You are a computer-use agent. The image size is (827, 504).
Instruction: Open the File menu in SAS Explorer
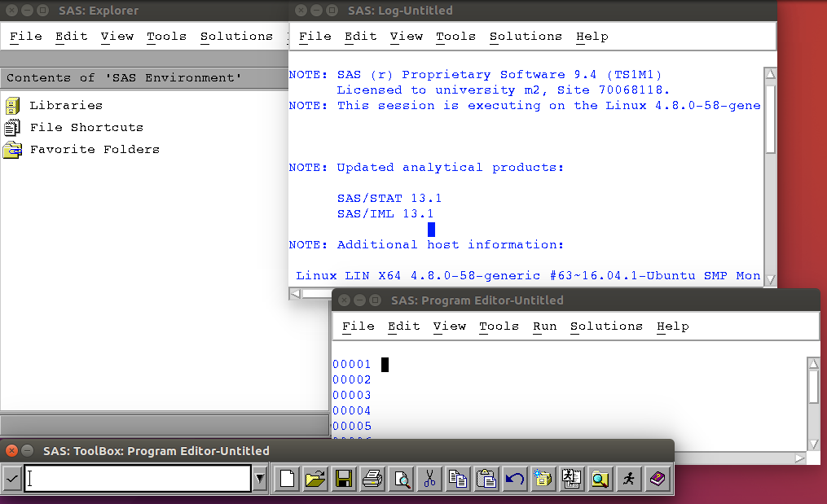pyautogui.click(x=26, y=37)
